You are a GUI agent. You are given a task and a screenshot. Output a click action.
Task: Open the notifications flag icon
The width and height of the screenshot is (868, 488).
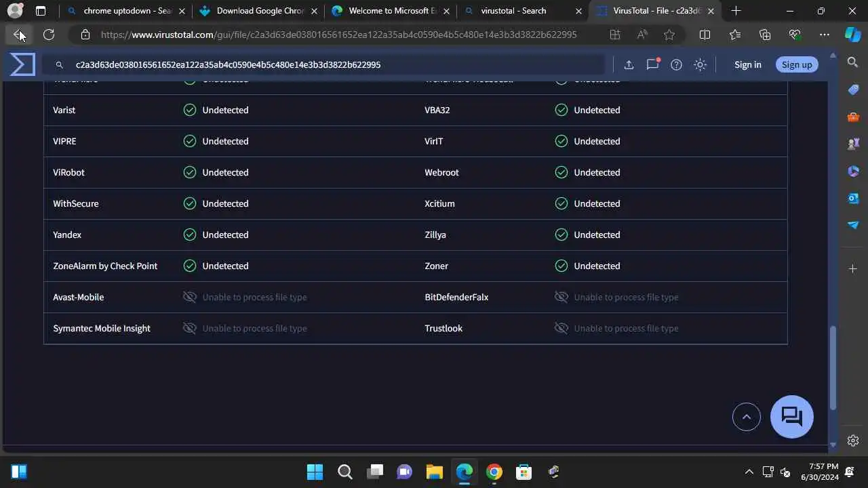point(652,64)
